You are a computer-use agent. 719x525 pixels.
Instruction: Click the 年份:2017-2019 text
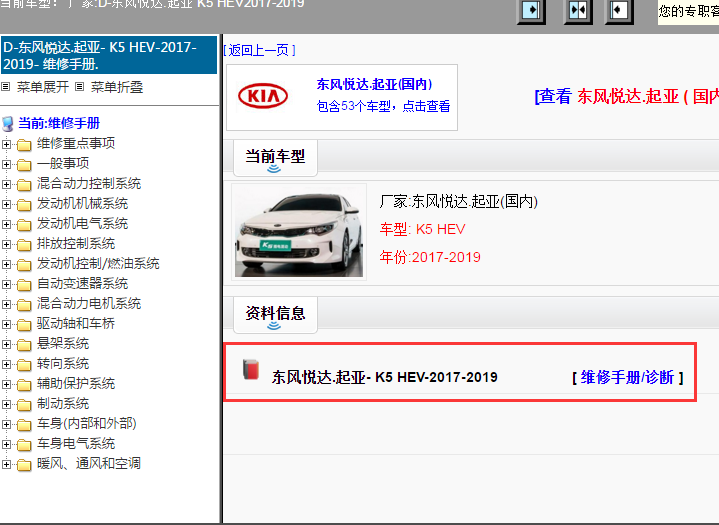pos(430,257)
